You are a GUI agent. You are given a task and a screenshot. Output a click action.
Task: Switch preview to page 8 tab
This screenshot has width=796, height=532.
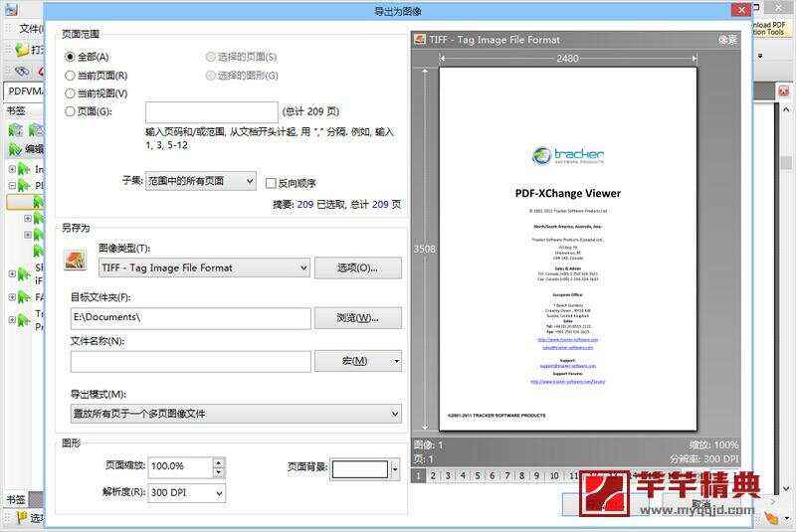[x=521, y=475]
